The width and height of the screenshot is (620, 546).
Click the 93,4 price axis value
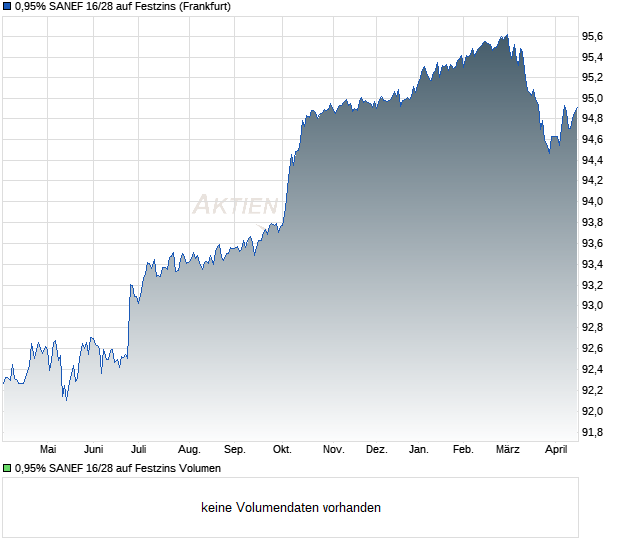click(x=592, y=264)
